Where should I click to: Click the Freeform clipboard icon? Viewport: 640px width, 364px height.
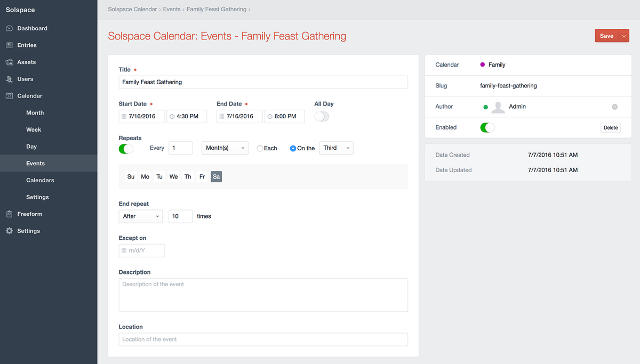9,214
